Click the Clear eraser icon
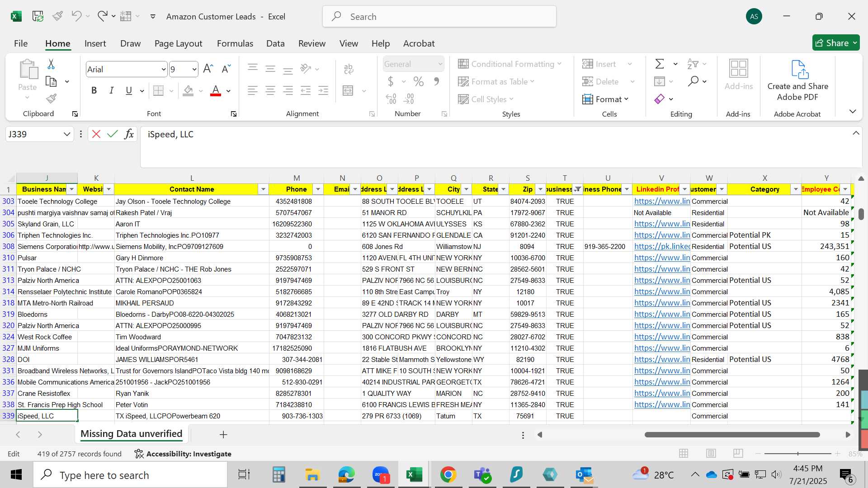Viewport: 868px width, 488px height. [x=660, y=99]
